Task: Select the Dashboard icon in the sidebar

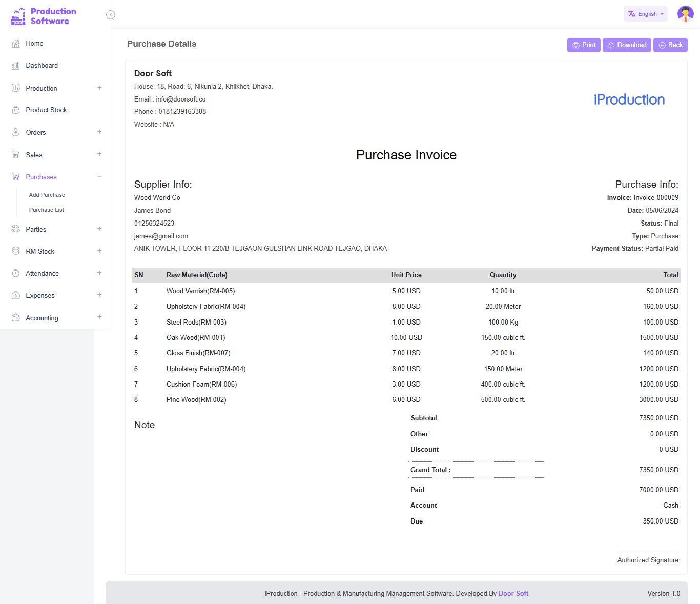Action: click(x=16, y=65)
